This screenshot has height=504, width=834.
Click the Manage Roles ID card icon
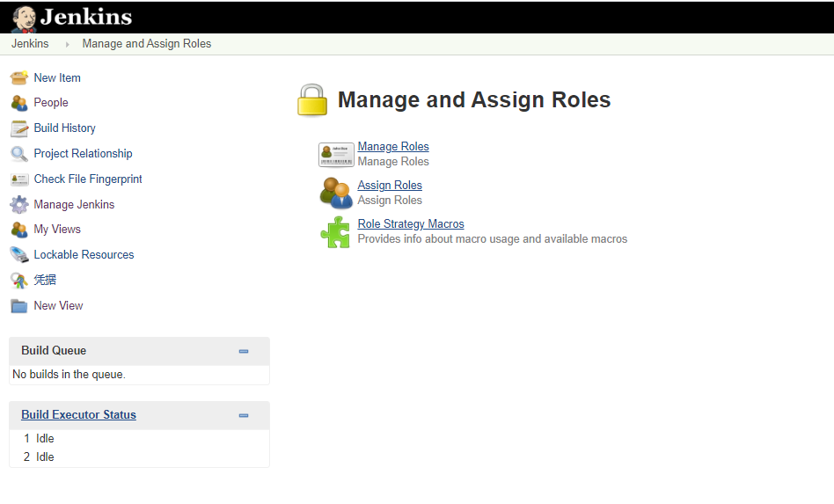pos(336,154)
